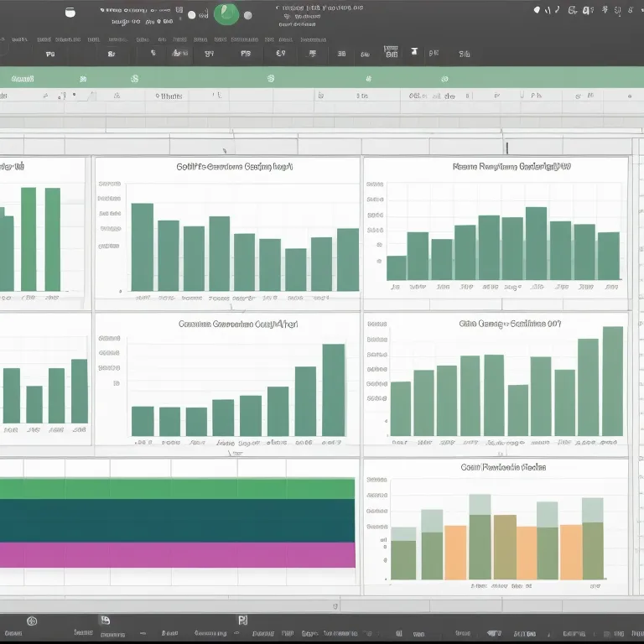Click the circular icon at the bottom-left of the taskbar
The height and width of the screenshot is (644, 644).
[32, 621]
